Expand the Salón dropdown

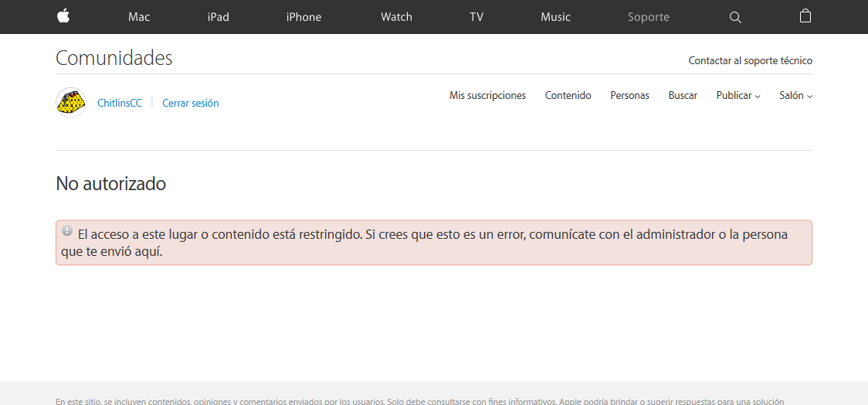pos(795,95)
